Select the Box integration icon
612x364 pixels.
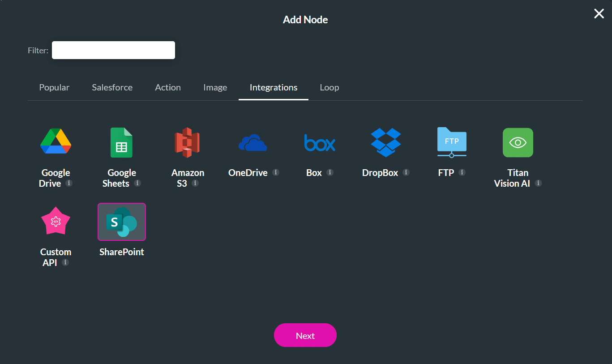pos(320,142)
